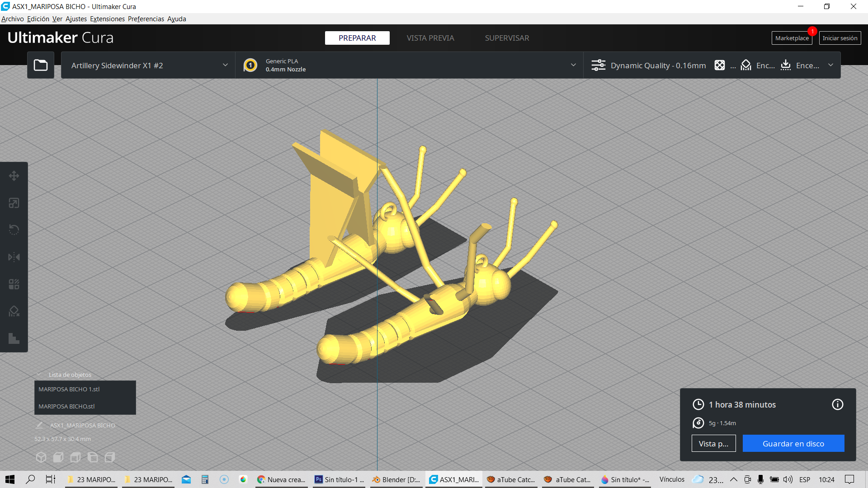Show print time info details icon
Screen dimensions: 868x488
pos(837,404)
